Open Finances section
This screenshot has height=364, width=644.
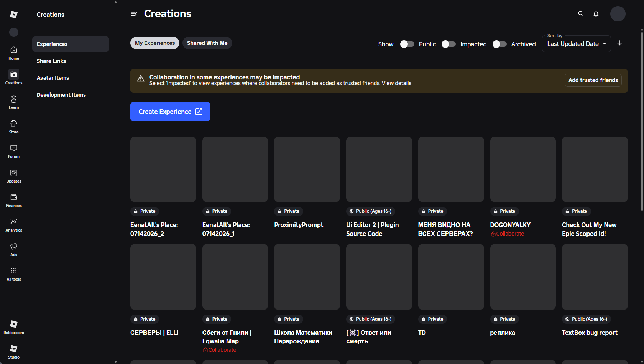14,201
